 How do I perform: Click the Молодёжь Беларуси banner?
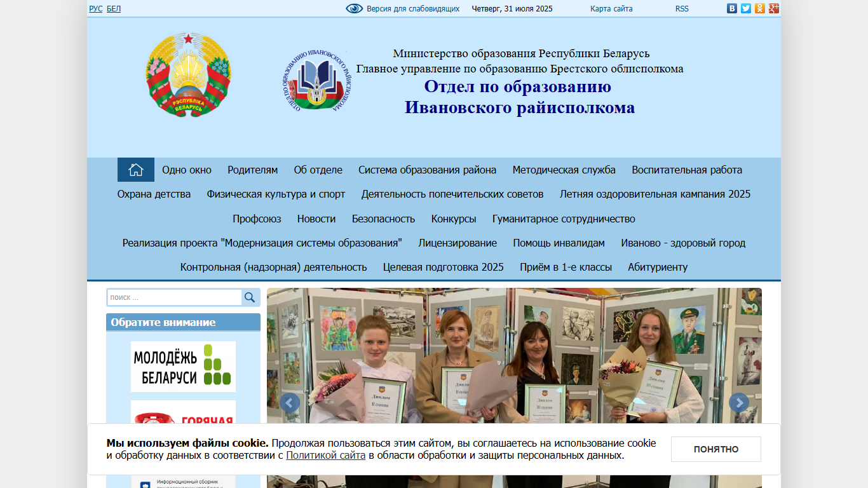(x=183, y=367)
